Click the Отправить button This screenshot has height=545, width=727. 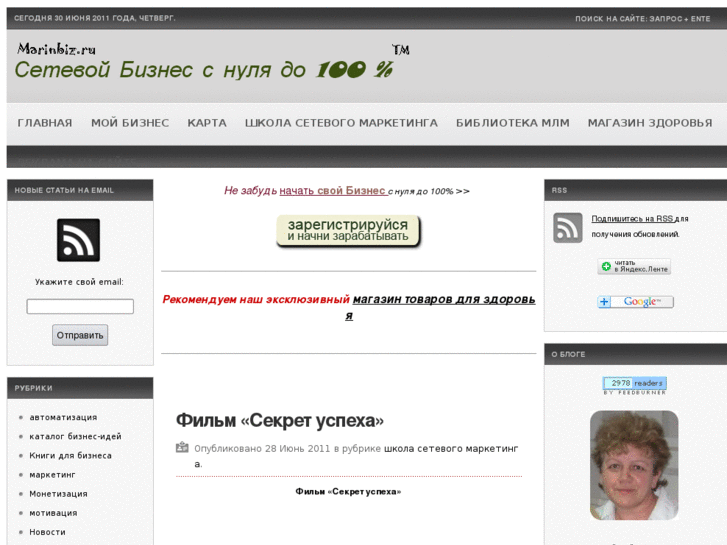click(x=80, y=335)
